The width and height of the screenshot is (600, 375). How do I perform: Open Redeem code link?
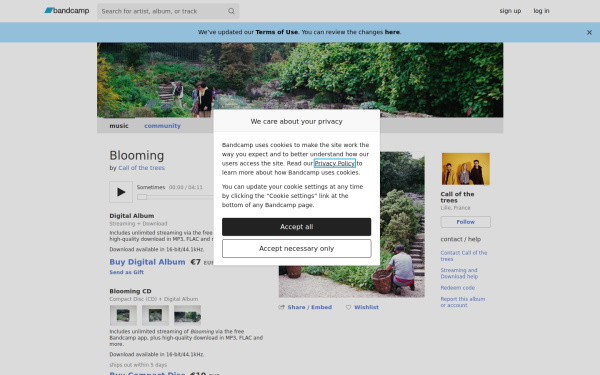click(458, 288)
